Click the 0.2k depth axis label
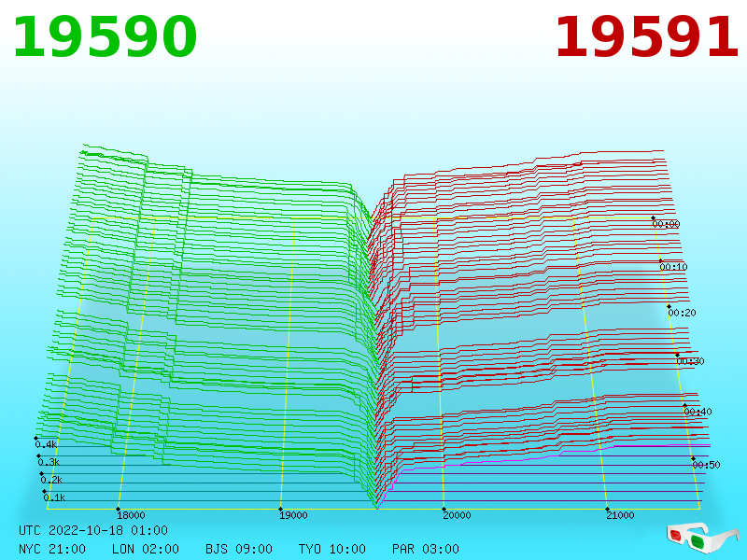This screenshot has width=747, height=560. click(52, 480)
